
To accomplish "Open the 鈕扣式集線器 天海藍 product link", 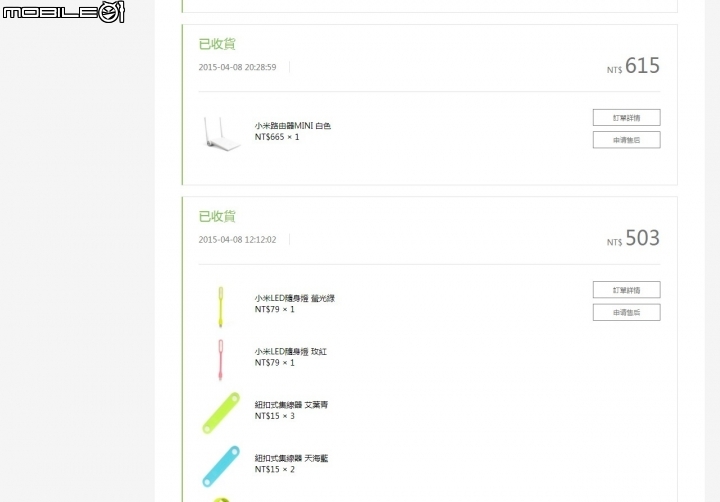I will click(x=291, y=458).
